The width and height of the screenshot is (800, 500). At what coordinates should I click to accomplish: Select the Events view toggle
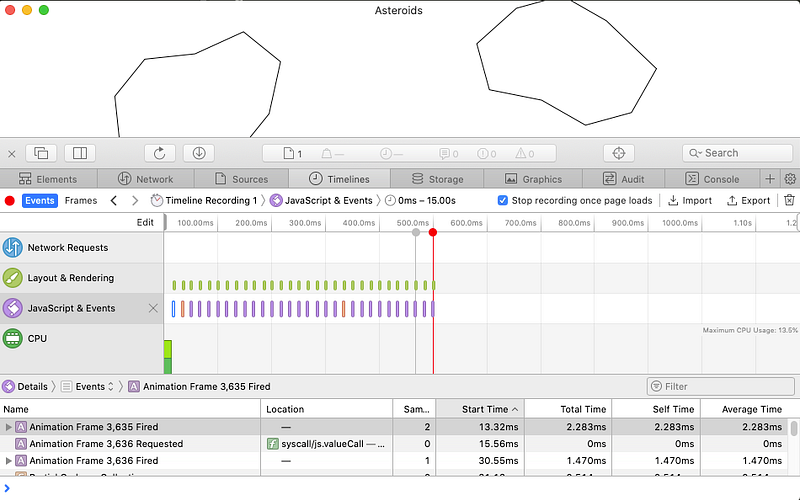click(40, 201)
